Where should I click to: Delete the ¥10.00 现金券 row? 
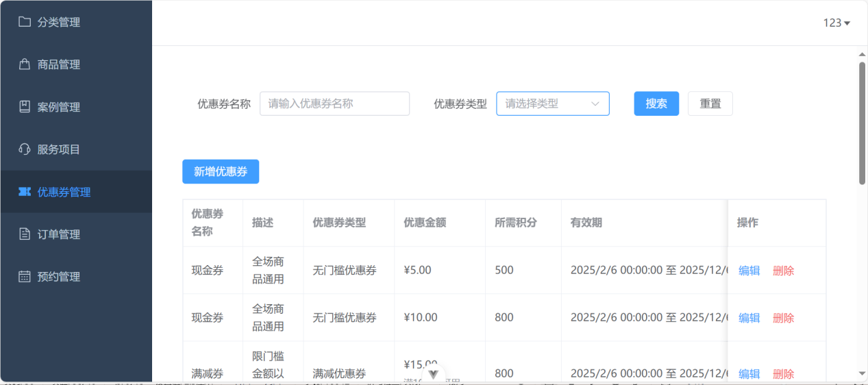point(784,318)
